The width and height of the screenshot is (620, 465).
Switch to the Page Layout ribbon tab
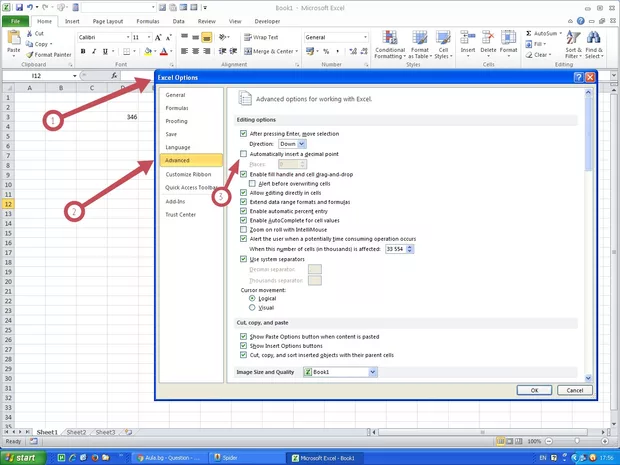pos(108,20)
